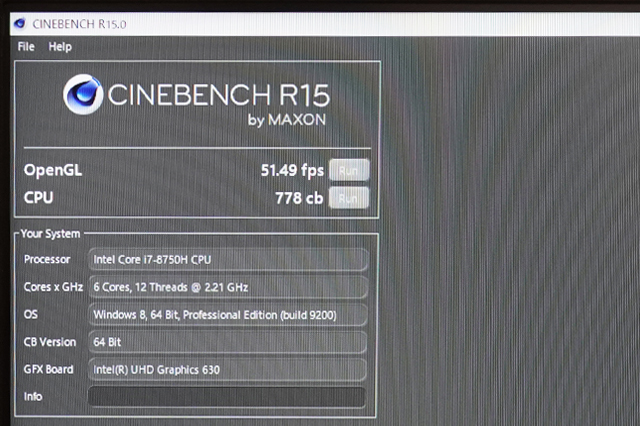This screenshot has height=426, width=640.
Task: Click the by MAXON text in the banner
Action: [x=286, y=120]
